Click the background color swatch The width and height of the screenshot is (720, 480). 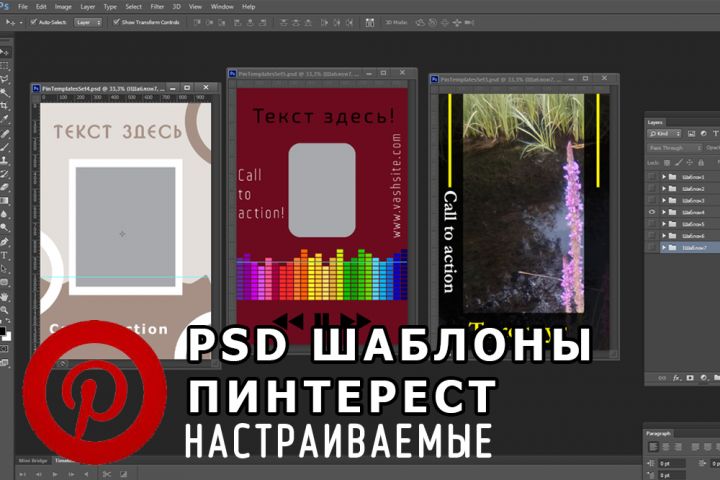tap(6, 337)
